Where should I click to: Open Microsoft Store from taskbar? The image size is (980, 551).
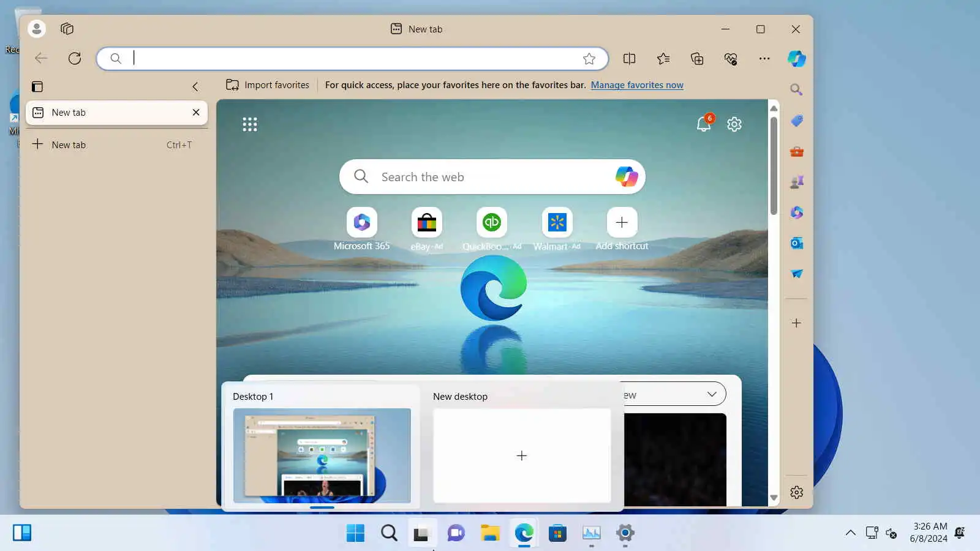pos(557,533)
